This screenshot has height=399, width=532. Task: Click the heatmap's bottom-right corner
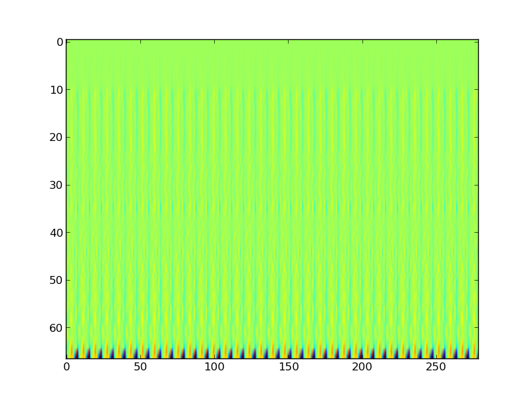(x=477, y=358)
